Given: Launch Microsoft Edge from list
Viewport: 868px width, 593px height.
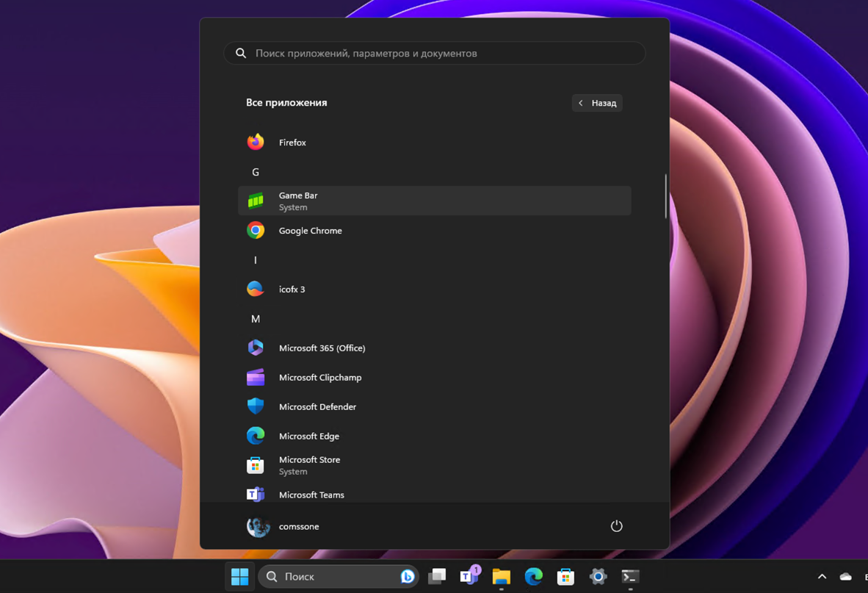Looking at the screenshot, I should coord(308,436).
